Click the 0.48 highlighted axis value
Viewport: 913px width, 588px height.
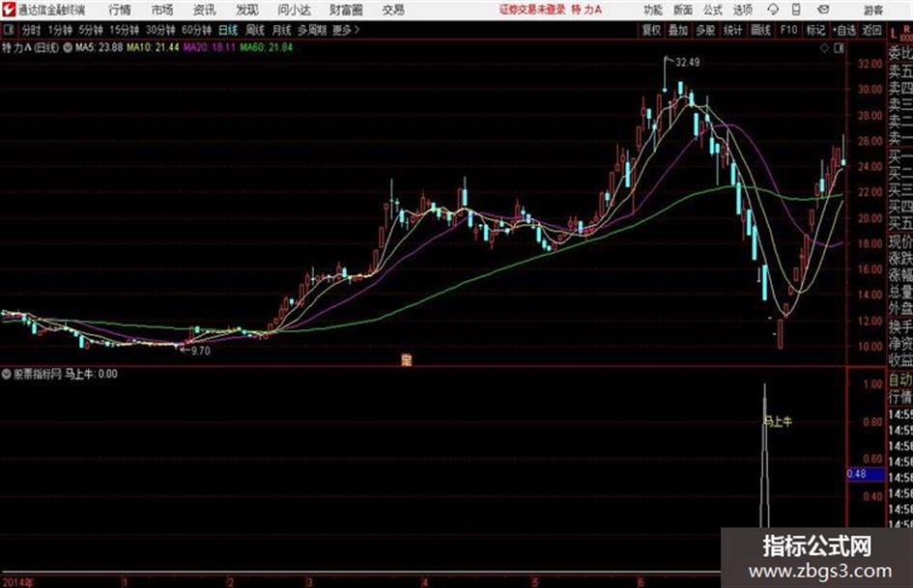(x=857, y=474)
